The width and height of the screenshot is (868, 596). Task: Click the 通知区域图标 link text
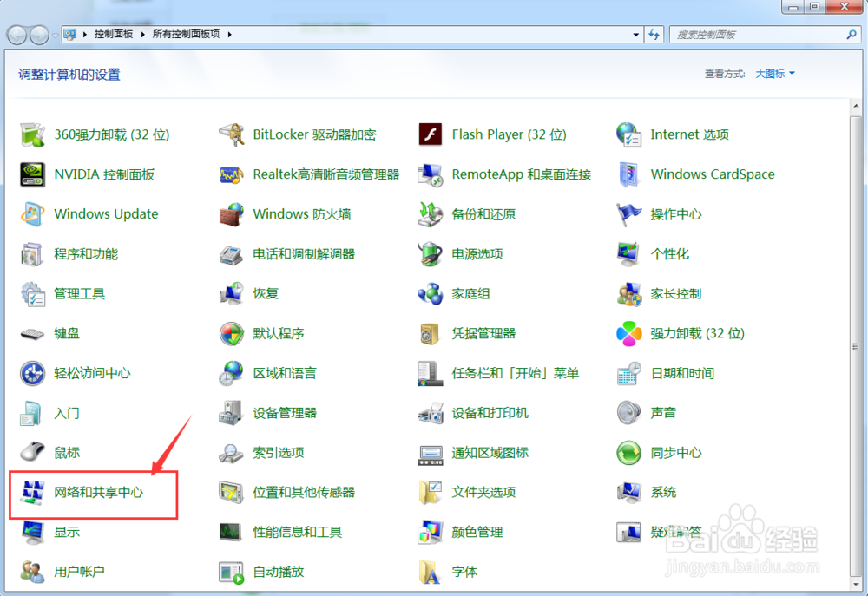click(x=490, y=453)
